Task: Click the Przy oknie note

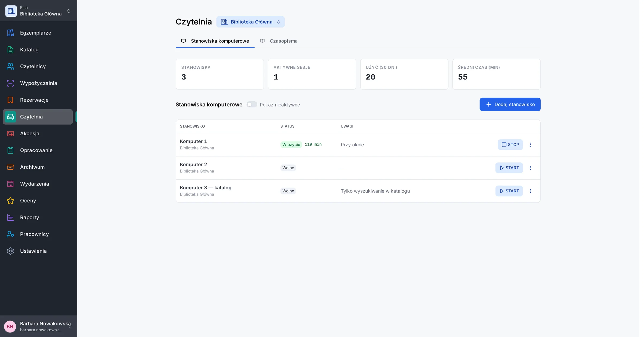Action: [352, 145]
